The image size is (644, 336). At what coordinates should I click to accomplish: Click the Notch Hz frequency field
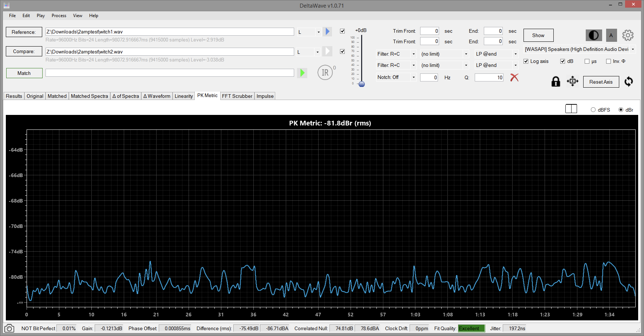[429, 77]
